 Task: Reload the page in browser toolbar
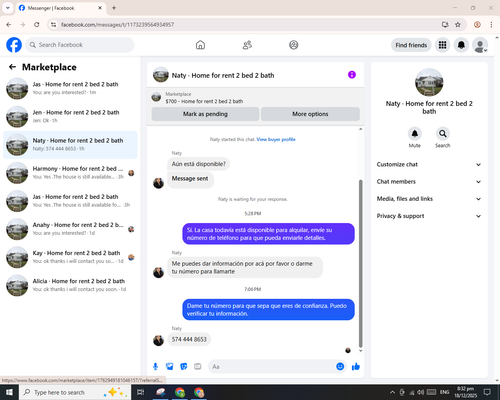pyautogui.click(x=37, y=24)
